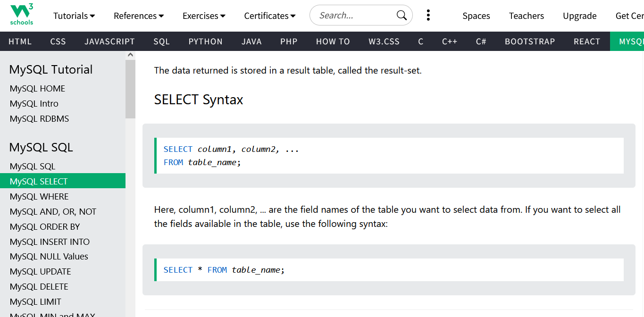
Task: Open the MySQL NULL Values lesson
Action: click(49, 257)
